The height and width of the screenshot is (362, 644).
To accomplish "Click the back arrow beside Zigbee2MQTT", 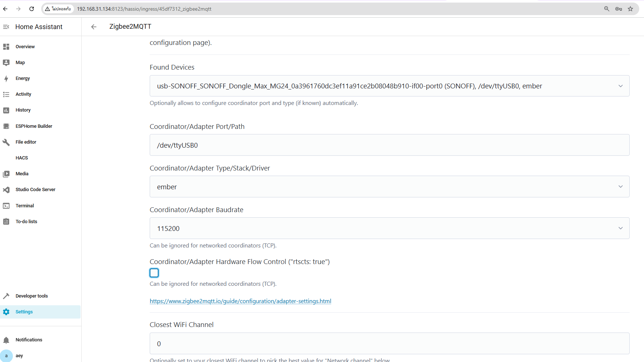I will [94, 27].
